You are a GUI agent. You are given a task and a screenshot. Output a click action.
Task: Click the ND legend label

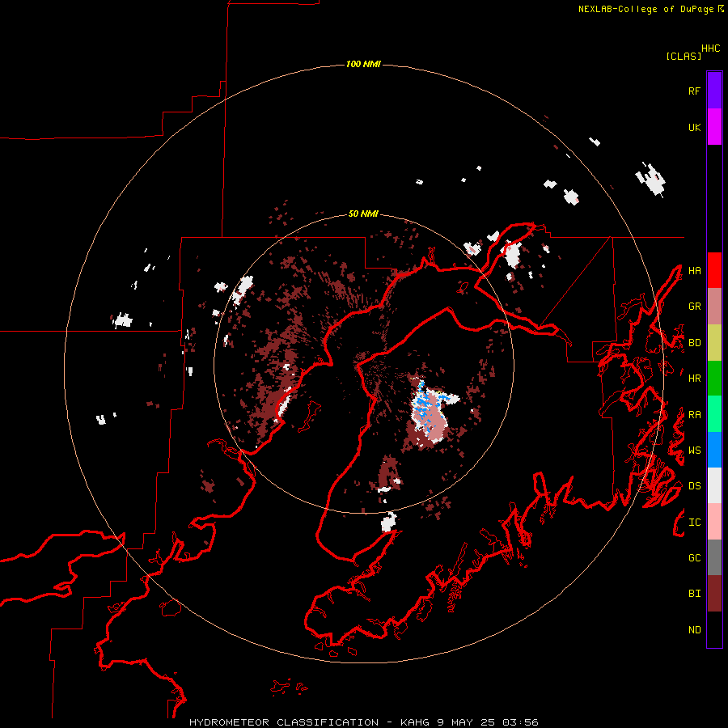click(694, 630)
